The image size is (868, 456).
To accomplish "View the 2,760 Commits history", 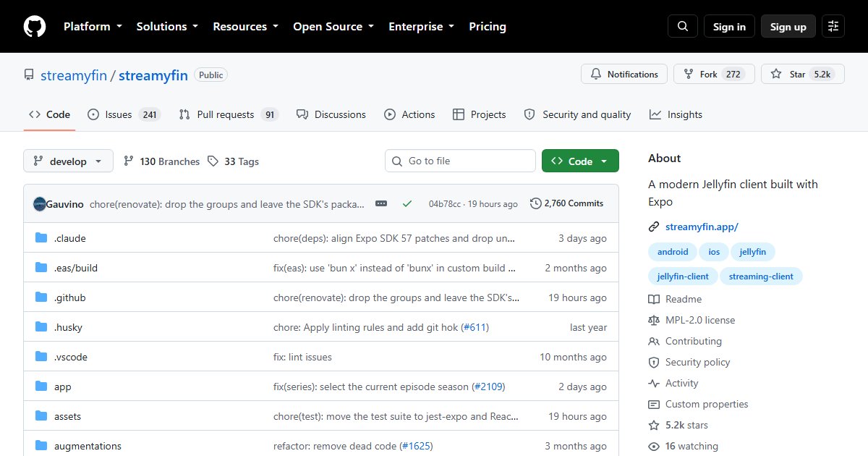I will pyautogui.click(x=567, y=203).
